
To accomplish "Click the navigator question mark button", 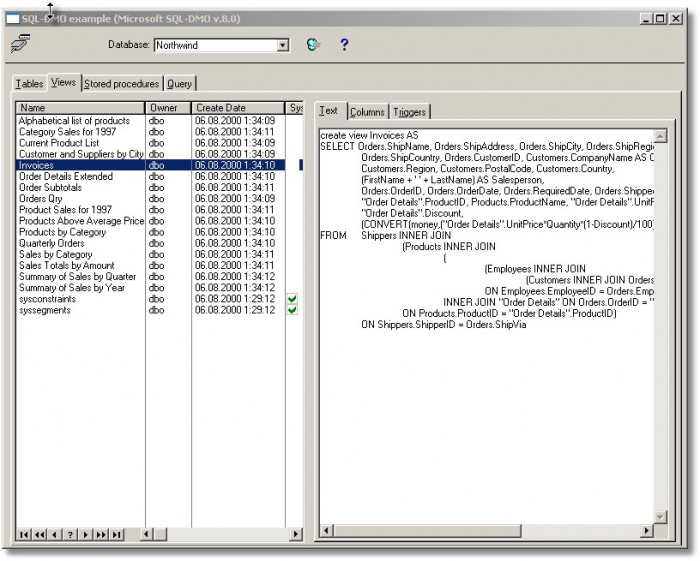I will coord(70,534).
